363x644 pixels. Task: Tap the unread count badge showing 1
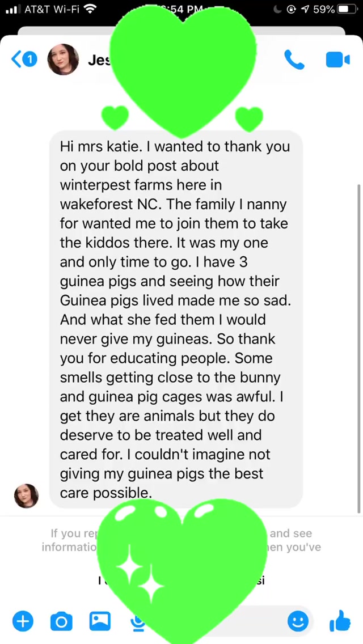[x=30, y=59]
